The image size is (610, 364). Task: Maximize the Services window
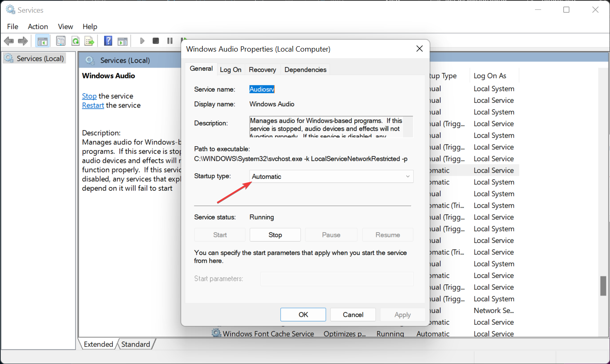pos(566,10)
